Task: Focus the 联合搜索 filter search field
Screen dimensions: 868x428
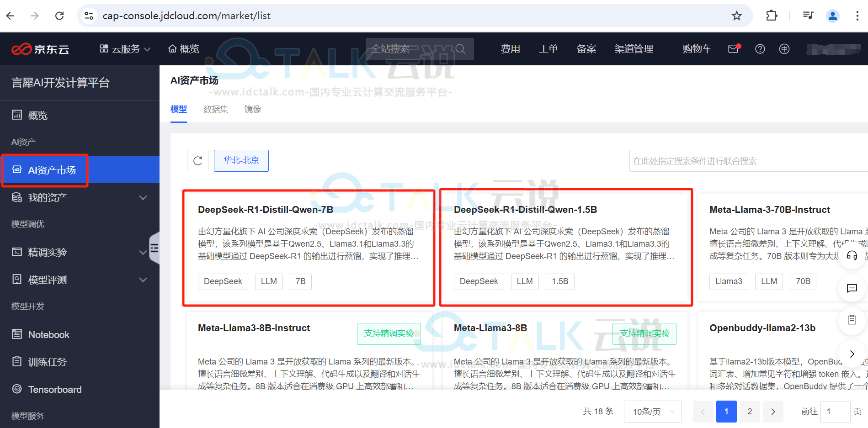Action: (748, 161)
